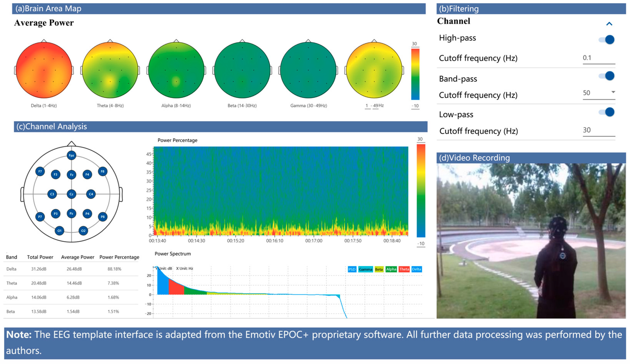The height and width of the screenshot is (364, 630).
Task: Click the Delta band topographic head map
Action: [x=44, y=70]
